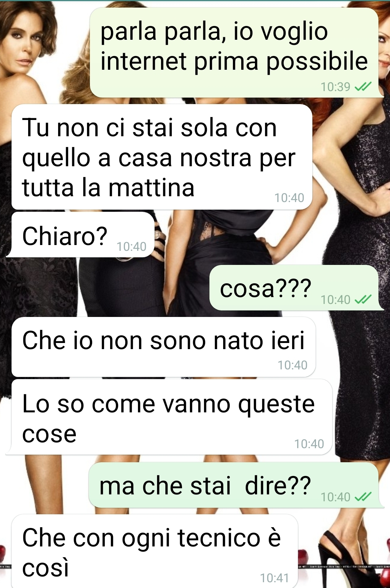Tap the 10:40 time beside 'queste cose'
This screenshot has height=588, width=390.
(x=309, y=444)
